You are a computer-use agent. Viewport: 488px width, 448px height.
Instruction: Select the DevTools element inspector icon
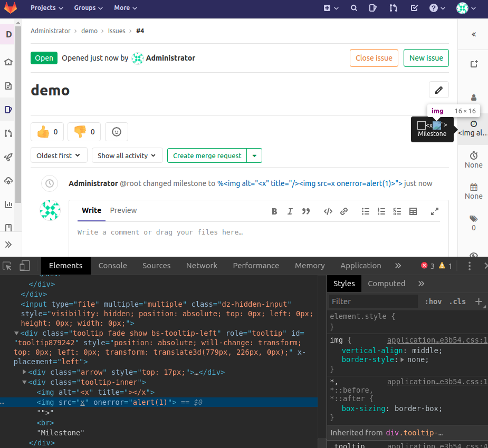pyautogui.click(x=7, y=266)
